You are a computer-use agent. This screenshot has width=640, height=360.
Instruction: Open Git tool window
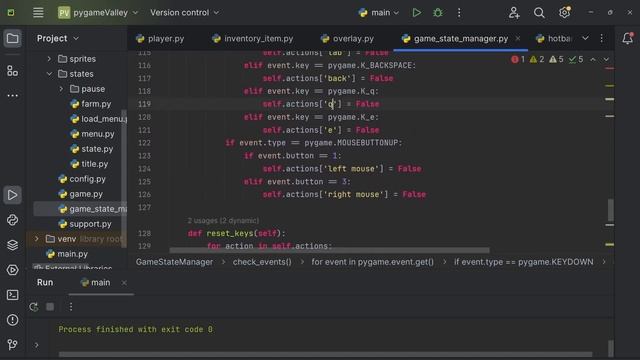point(13,344)
